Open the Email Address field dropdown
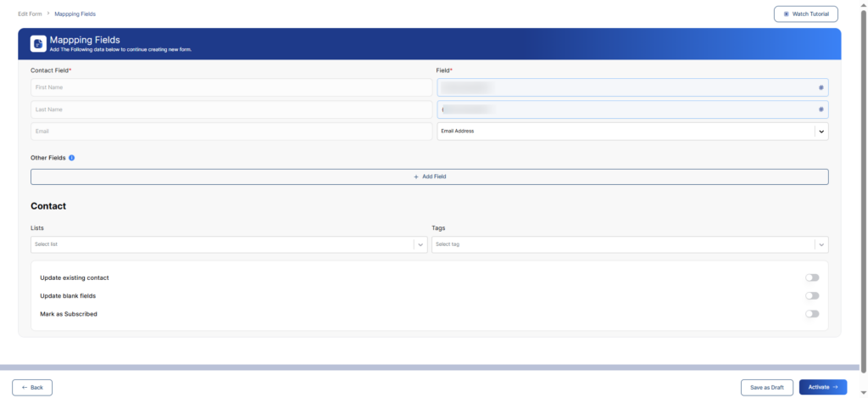 coord(821,132)
